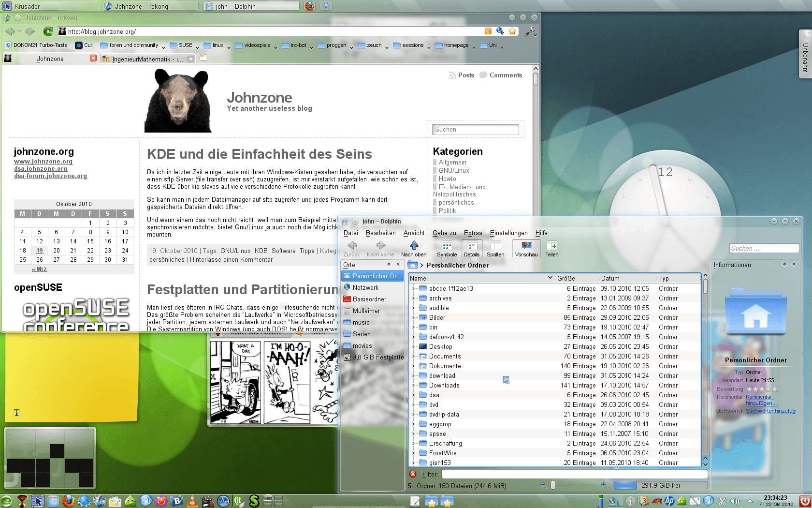Undock the Orte panel with its float toggle

389,265
